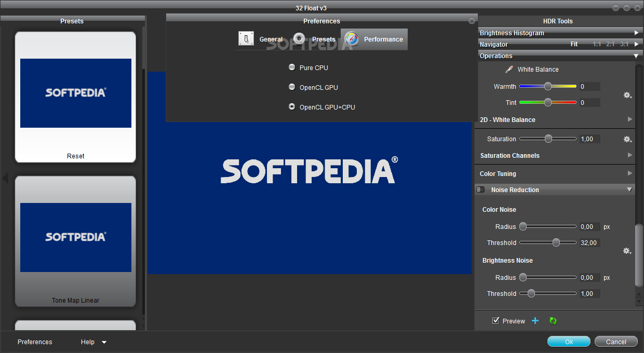Screen dimensions: 644x353
Task: Set navigator zoom to 3:1
Action: click(x=624, y=44)
